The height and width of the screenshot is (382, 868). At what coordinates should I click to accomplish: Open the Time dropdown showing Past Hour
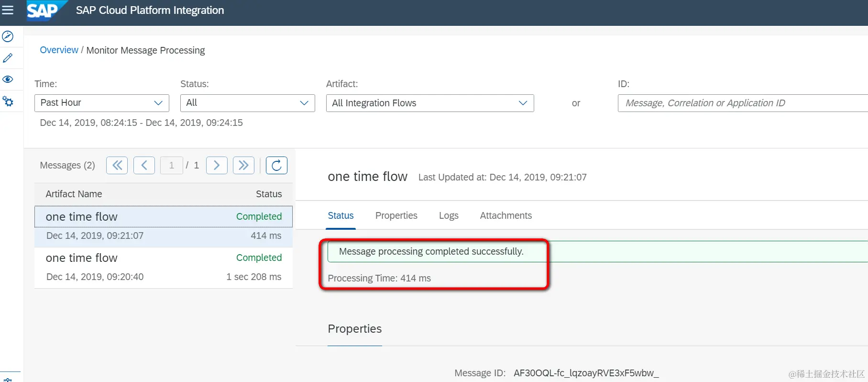[102, 103]
